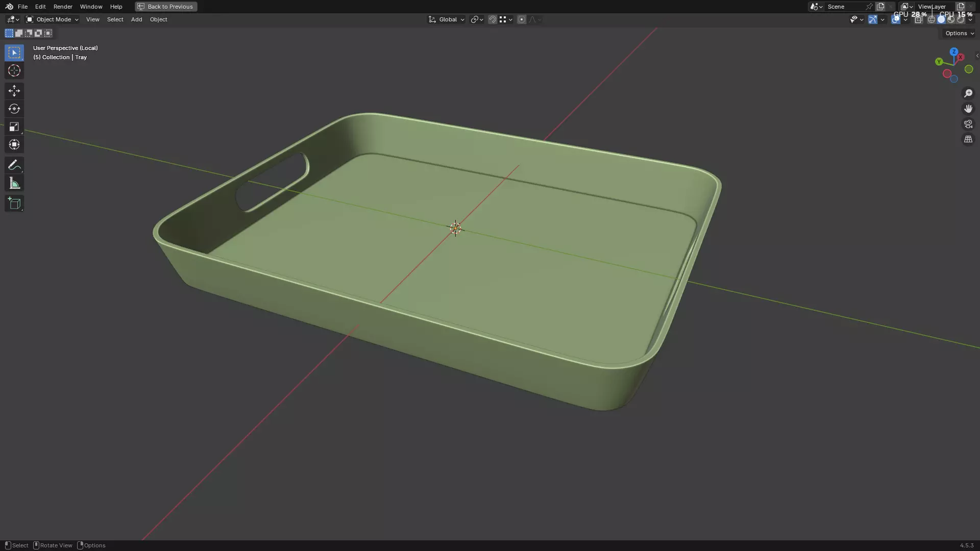Set selection mode to Subtract
Image resolution: width=980 pixels, height=551 pixels.
click(29, 33)
